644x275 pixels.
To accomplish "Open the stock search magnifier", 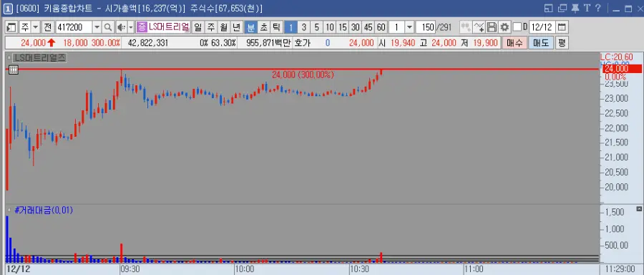I will 107,27.
